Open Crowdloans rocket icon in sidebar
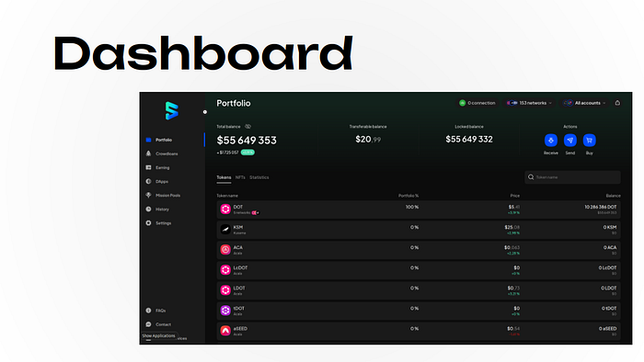 click(148, 153)
